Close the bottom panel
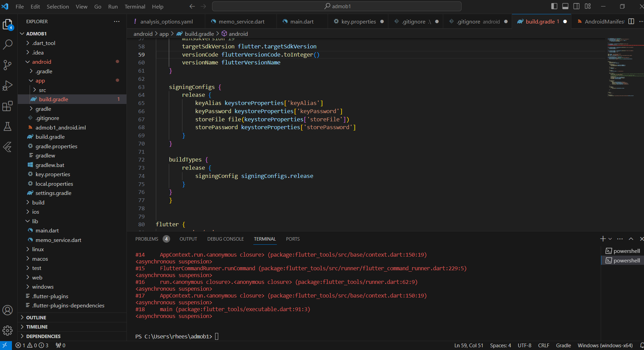Screen dimensions: 644x350 point(641,239)
